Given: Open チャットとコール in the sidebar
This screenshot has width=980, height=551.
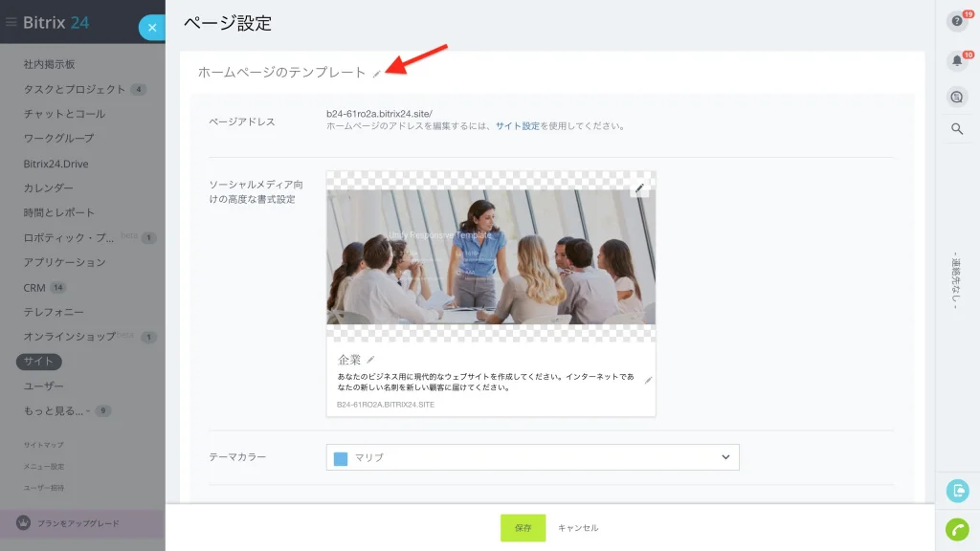Looking at the screenshot, I should [64, 114].
